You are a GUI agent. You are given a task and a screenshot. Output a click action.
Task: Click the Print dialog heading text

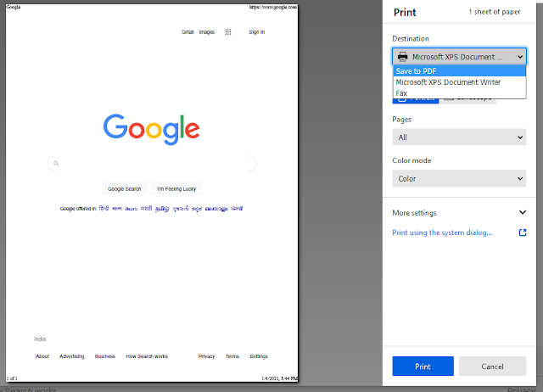click(405, 13)
